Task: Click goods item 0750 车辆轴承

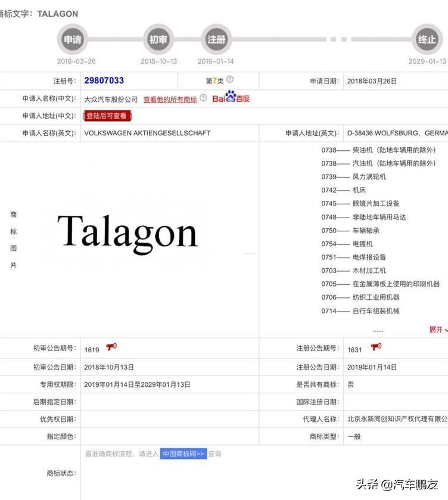Action: pyautogui.click(x=350, y=231)
